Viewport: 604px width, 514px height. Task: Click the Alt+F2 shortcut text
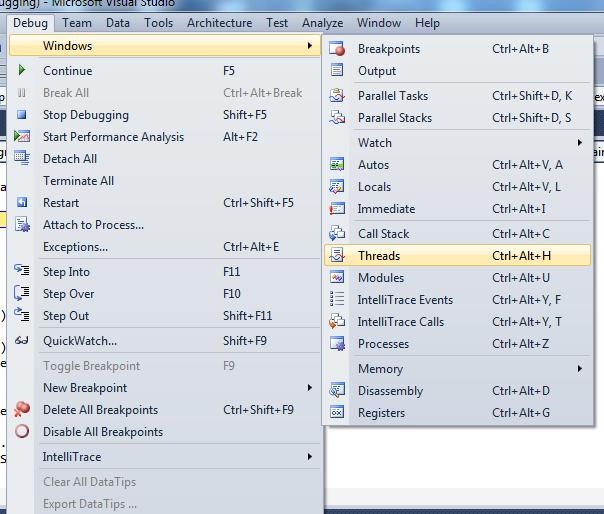(240, 137)
